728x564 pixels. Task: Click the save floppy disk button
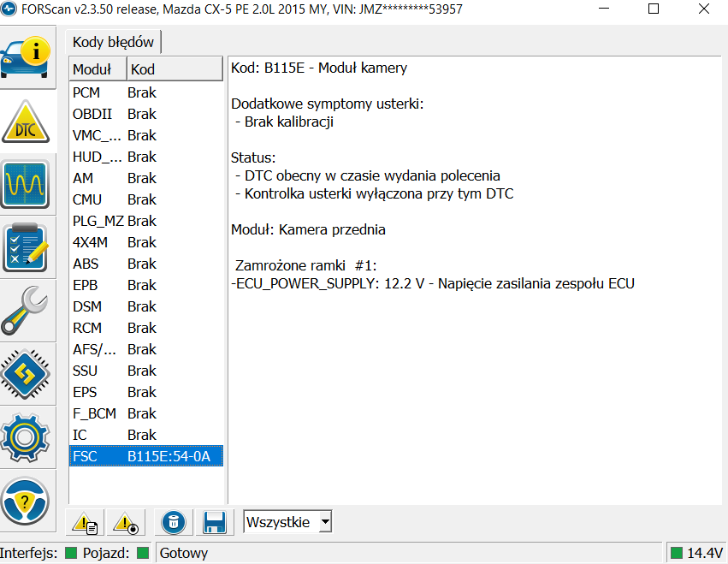(215, 522)
